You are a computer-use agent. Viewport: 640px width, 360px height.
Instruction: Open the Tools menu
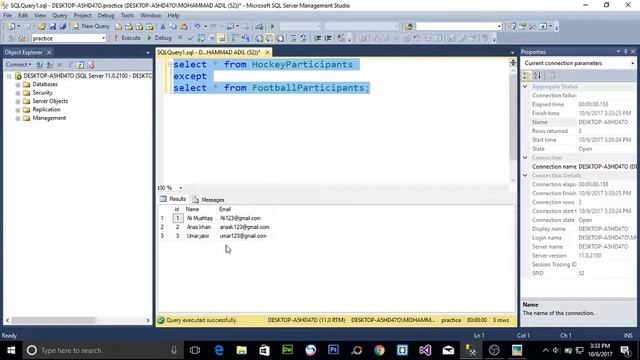127,16
